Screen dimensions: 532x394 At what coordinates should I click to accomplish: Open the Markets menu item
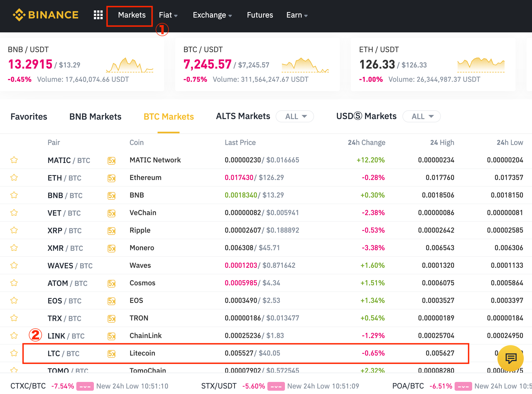(132, 15)
